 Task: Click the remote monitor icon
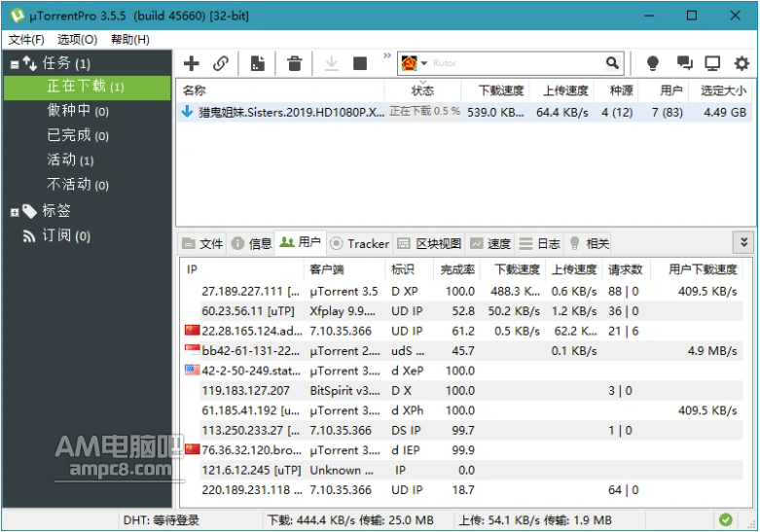712,63
